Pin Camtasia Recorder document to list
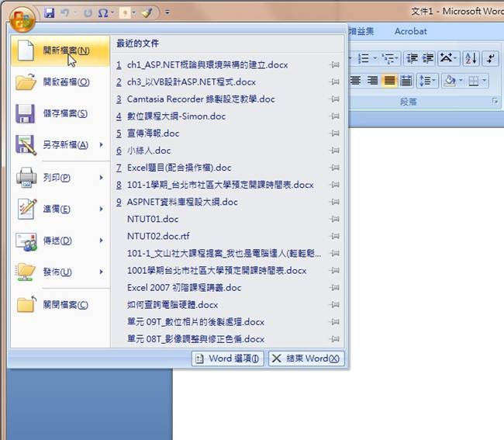The image size is (504, 440). (334, 99)
